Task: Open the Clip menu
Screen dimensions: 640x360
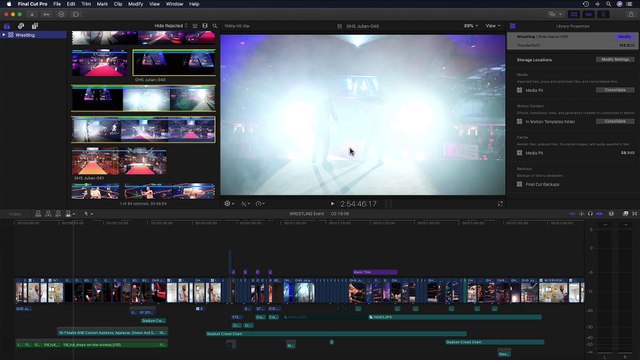Action: pos(118,4)
